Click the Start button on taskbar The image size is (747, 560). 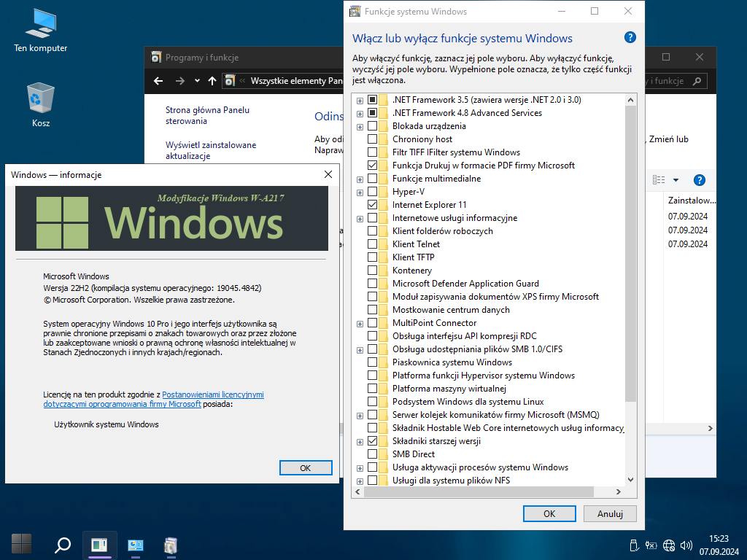coord(22,543)
